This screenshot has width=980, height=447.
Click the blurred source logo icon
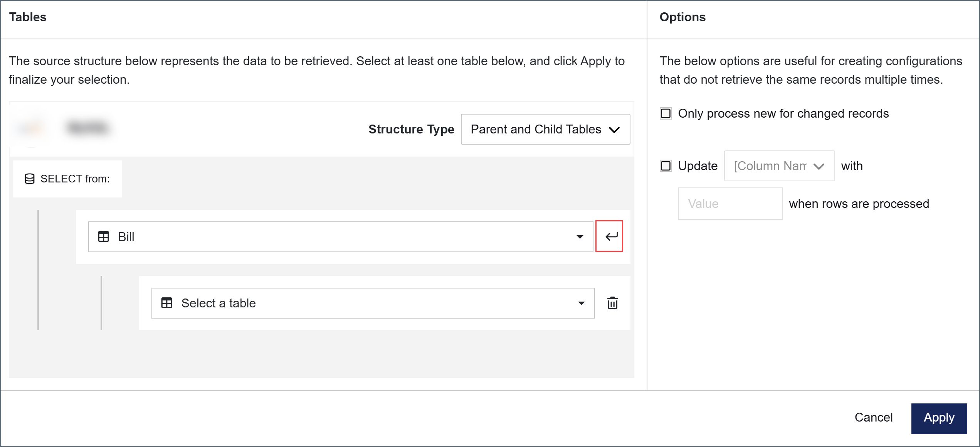(32, 128)
